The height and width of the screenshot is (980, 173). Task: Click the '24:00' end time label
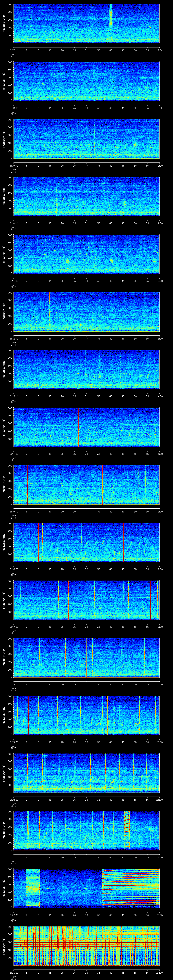[x=160, y=973]
